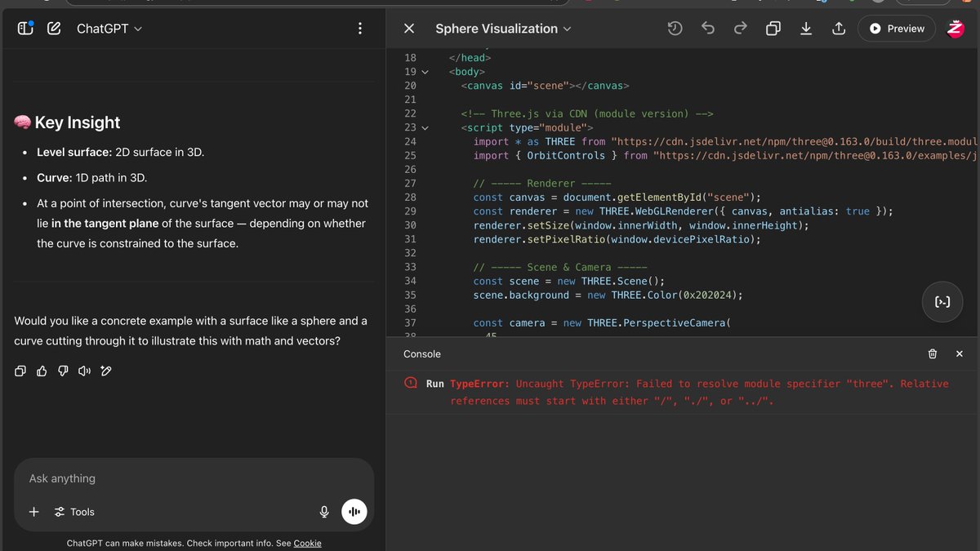Click the Curve 1D path bullet
980x551 pixels.
point(92,177)
